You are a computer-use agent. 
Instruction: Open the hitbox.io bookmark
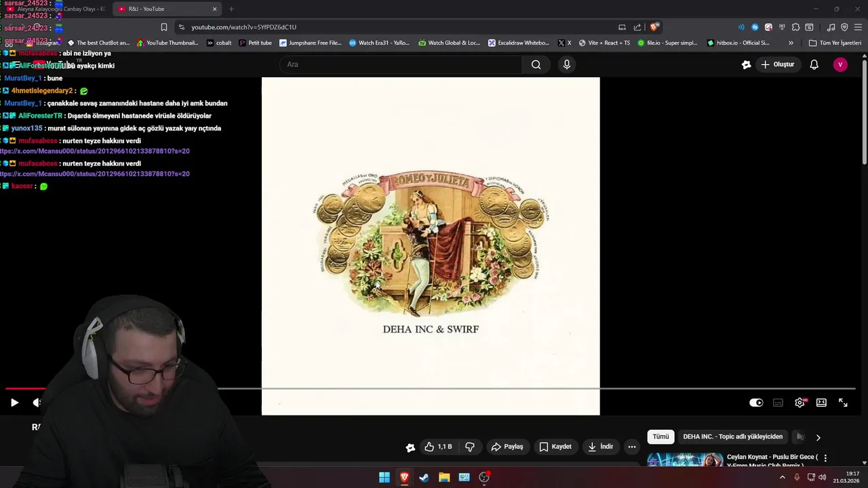pyautogui.click(x=738, y=43)
